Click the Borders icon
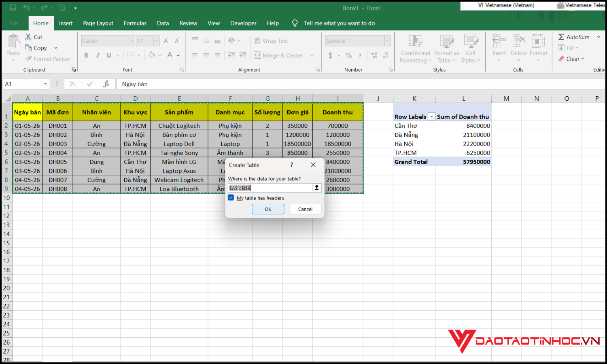This screenshot has width=607, height=364. [130, 55]
